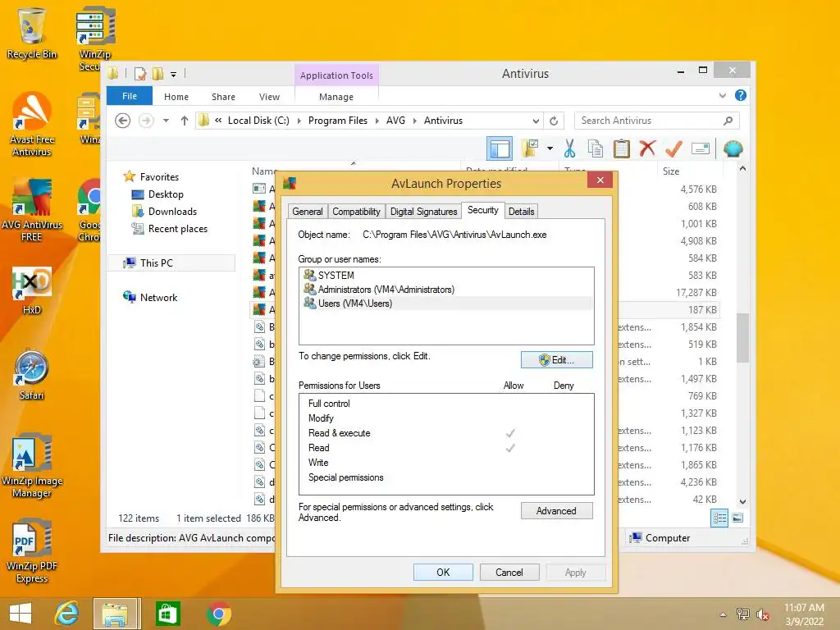
Task: Open AVG AntiVirus FREE desktop shortcut
Action: coord(32,210)
